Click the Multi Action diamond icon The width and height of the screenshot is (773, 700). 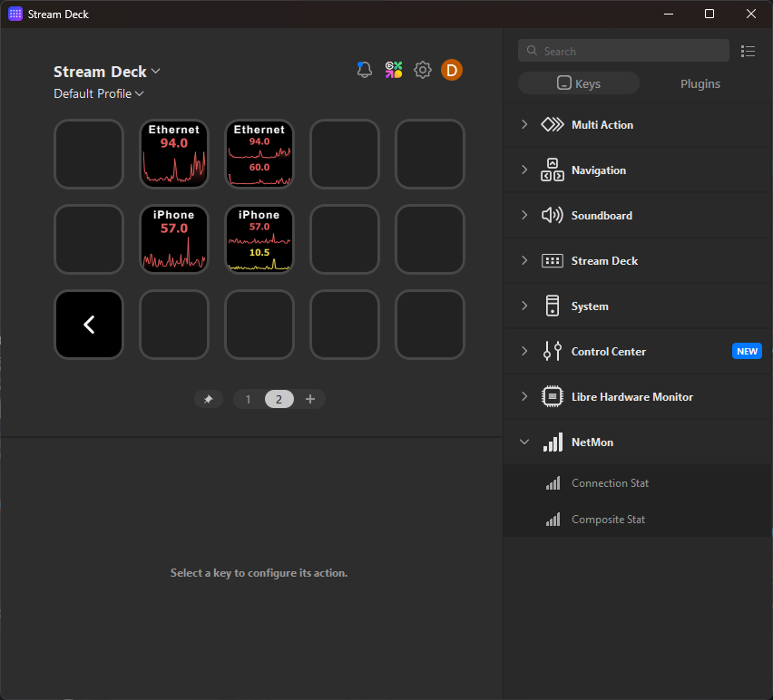pos(553,124)
